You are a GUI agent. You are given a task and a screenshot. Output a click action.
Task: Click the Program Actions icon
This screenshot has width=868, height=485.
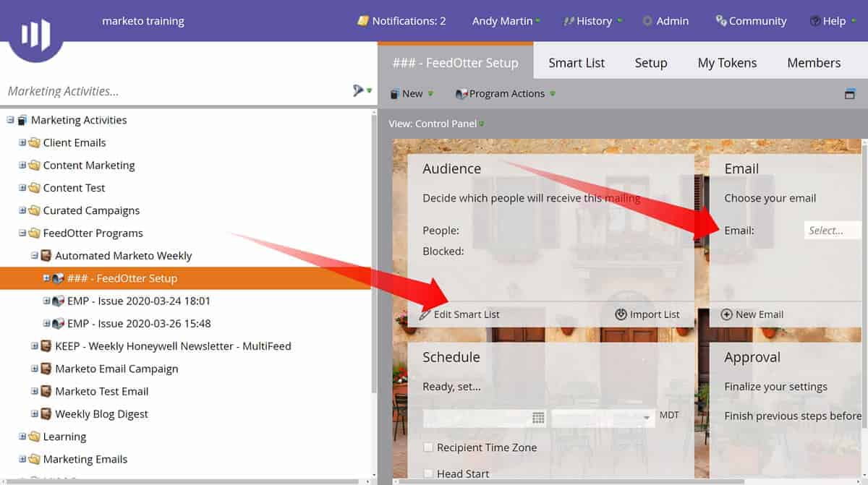pos(461,94)
